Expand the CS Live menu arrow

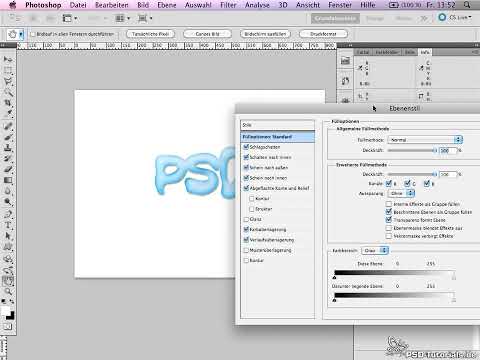470,17
